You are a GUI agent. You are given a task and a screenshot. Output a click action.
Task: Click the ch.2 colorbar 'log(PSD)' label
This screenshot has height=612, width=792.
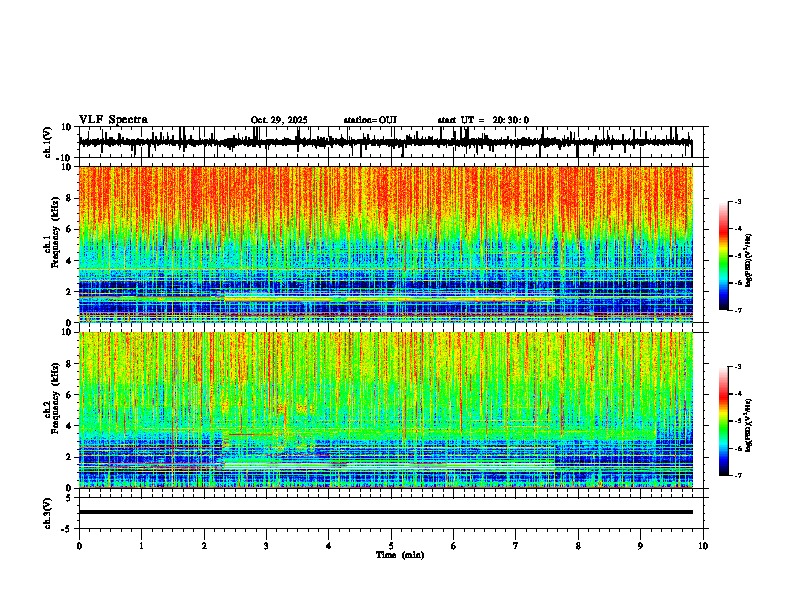749,425
